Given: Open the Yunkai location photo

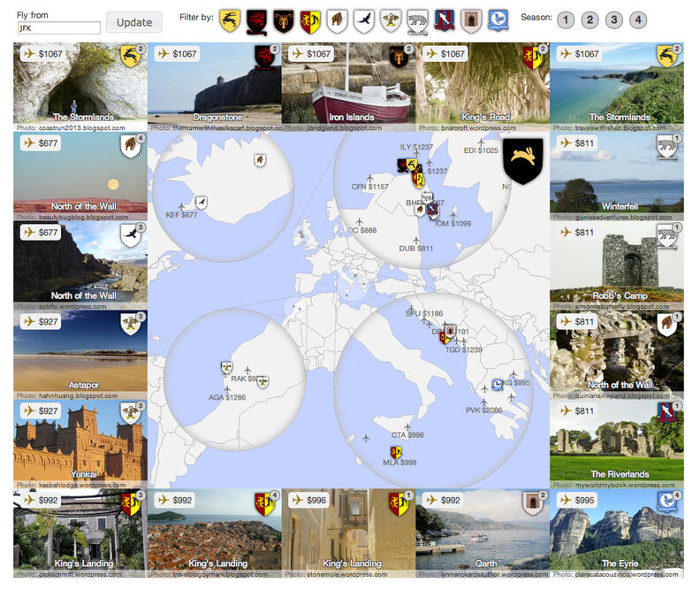Looking at the screenshot, I should point(80,440).
